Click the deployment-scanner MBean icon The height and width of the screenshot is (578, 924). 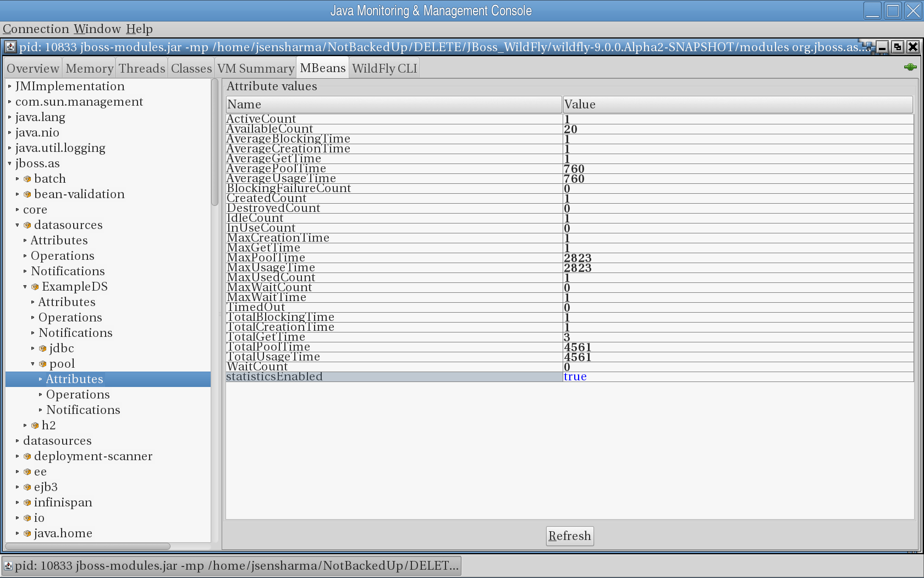click(27, 456)
